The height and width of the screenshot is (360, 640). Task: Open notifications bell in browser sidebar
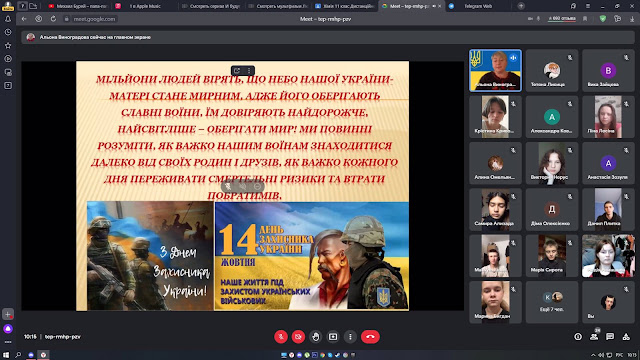(x=8, y=19)
